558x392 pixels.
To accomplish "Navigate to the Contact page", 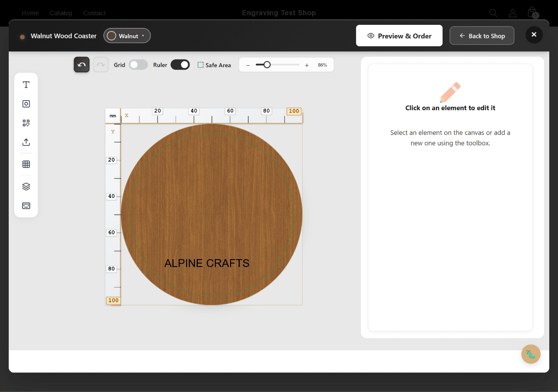I will 94,13.
